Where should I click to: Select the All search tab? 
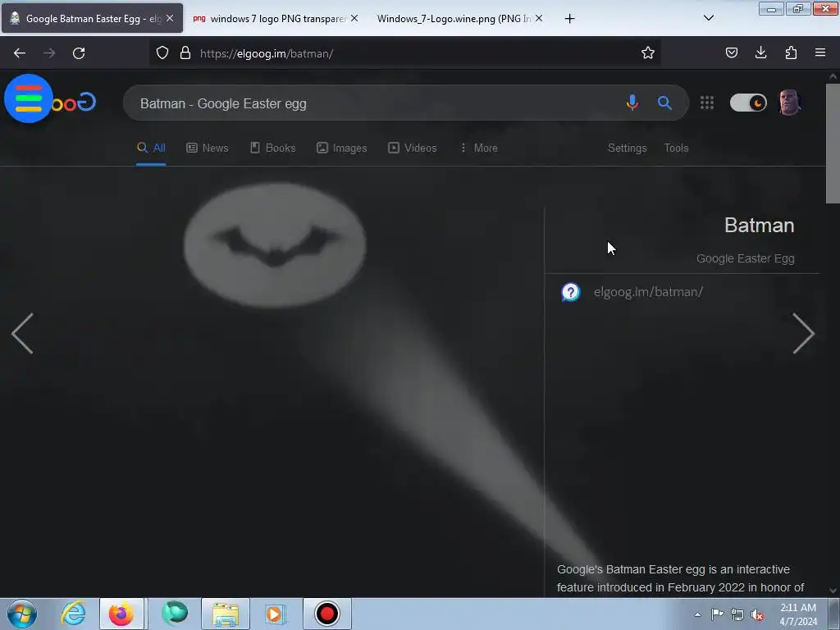pyautogui.click(x=151, y=148)
